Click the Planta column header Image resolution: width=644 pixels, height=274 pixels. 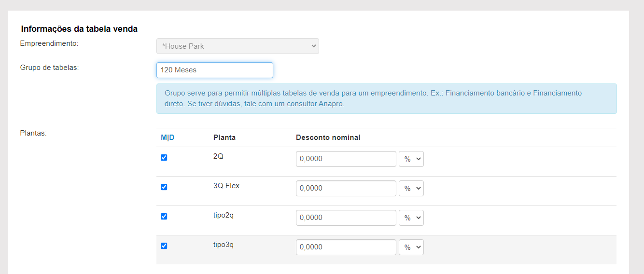(224, 137)
